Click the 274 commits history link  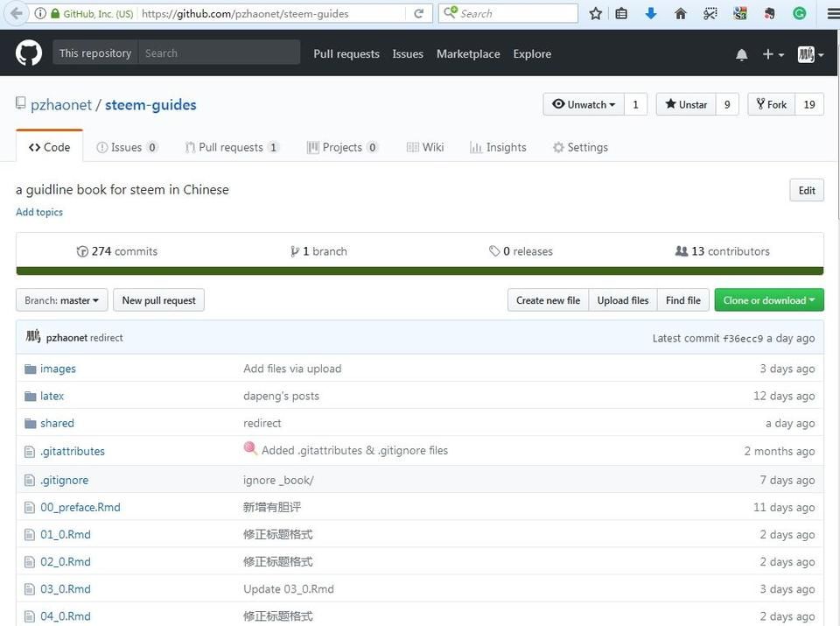point(117,251)
